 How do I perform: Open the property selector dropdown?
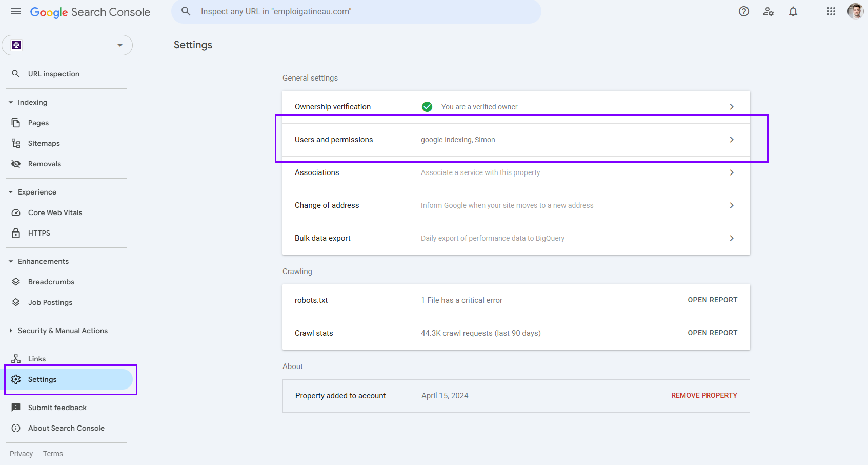coord(67,45)
